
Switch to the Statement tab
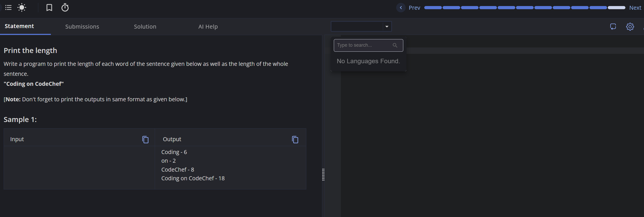[19, 26]
